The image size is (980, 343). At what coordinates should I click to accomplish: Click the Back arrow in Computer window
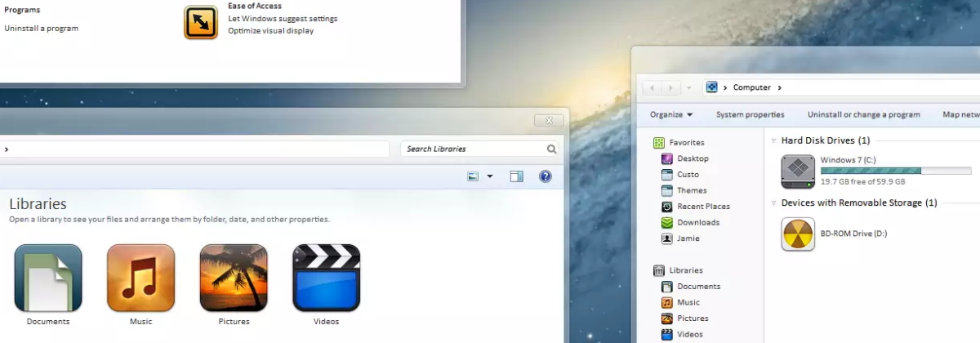[x=652, y=87]
